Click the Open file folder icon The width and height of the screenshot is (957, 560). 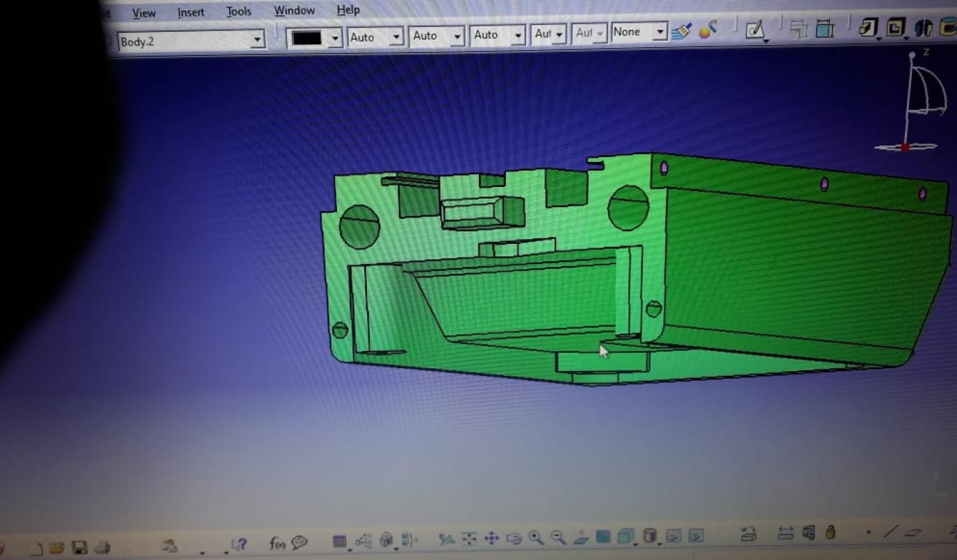57,547
